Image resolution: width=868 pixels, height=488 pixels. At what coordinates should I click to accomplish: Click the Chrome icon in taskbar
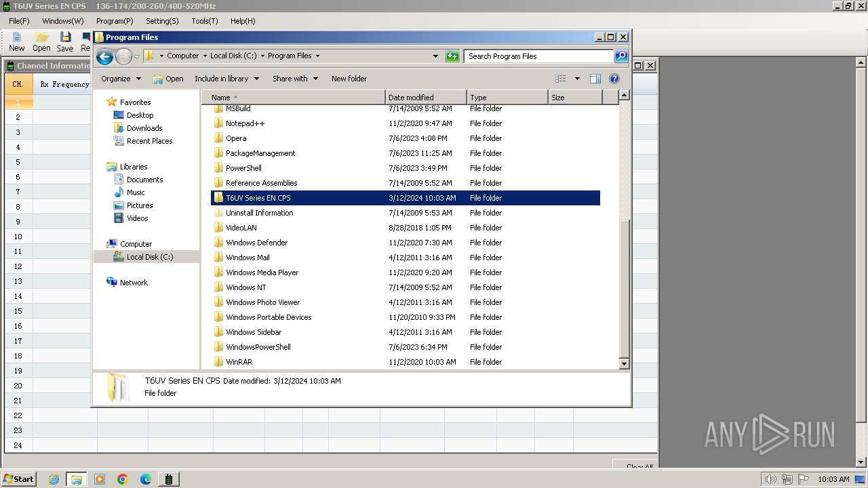[123, 479]
